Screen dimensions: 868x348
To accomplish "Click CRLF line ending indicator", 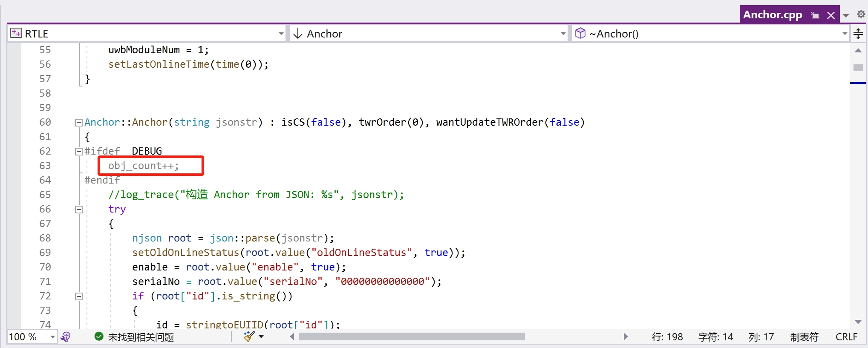I will point(846,337).
